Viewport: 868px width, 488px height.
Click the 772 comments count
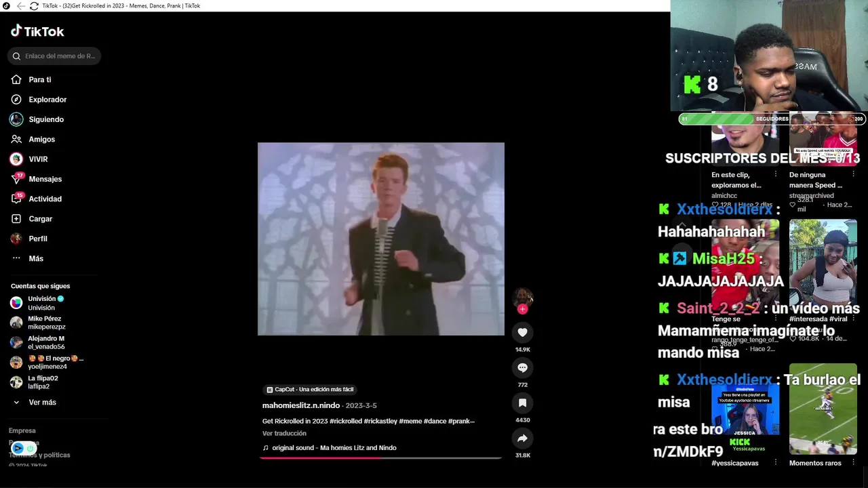point(522,385)
